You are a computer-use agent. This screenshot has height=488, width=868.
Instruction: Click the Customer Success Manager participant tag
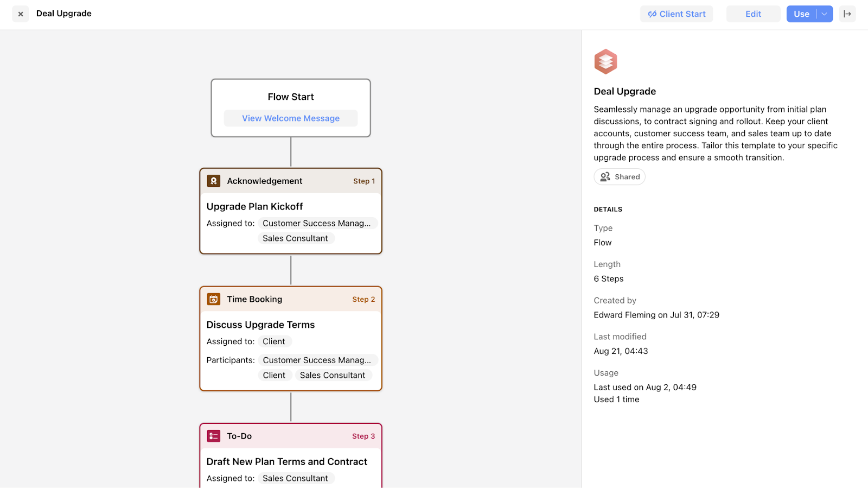[x=317, y=360]
